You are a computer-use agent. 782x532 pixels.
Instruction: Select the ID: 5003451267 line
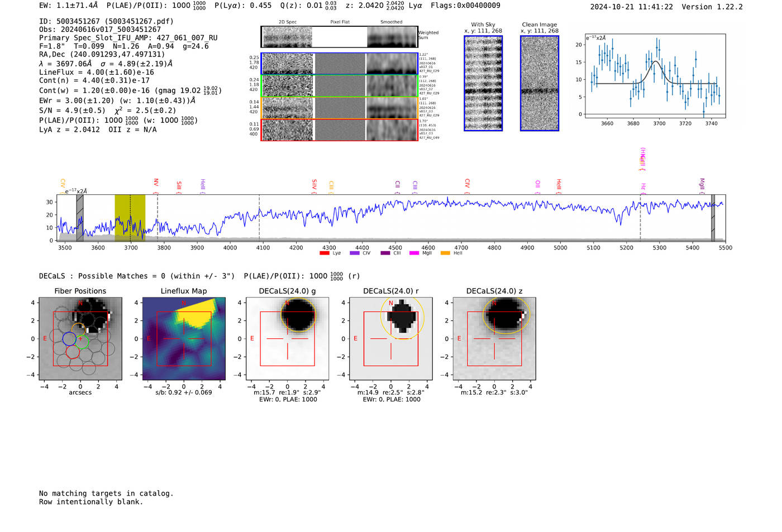pyautogui.click(x=106, y=21)
